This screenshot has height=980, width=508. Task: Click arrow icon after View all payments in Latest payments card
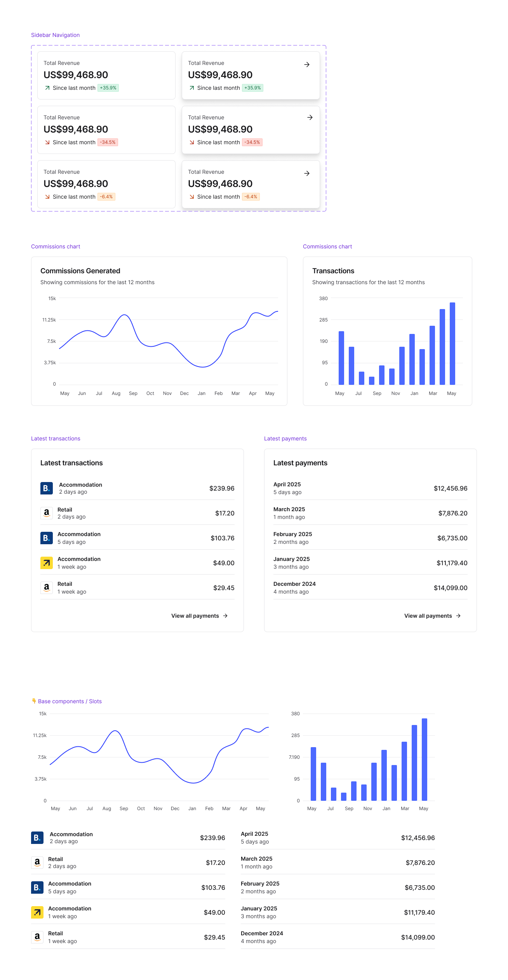point(458,616)
